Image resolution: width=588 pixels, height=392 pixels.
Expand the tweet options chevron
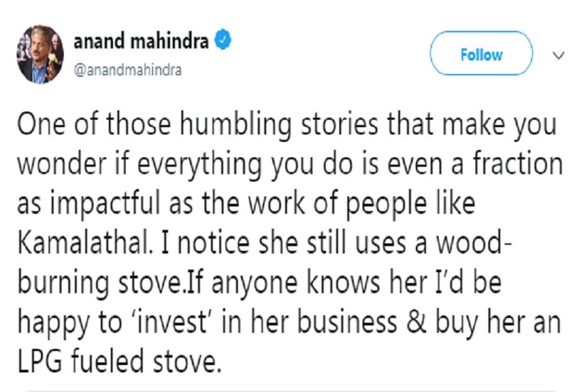pyautogui.click(x=558, y=56)
